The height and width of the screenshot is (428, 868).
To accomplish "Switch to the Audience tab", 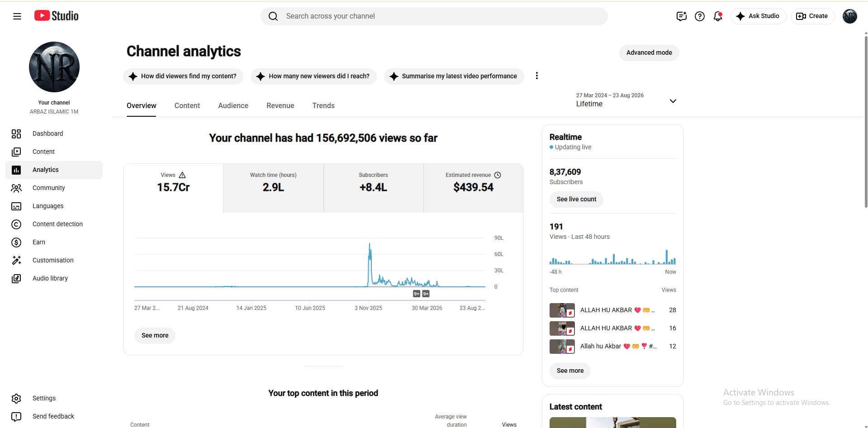I will (233, 105).
